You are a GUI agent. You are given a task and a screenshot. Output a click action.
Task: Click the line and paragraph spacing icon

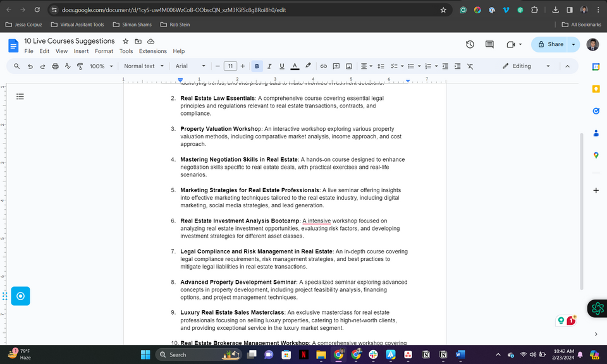(x=381, y=66)
